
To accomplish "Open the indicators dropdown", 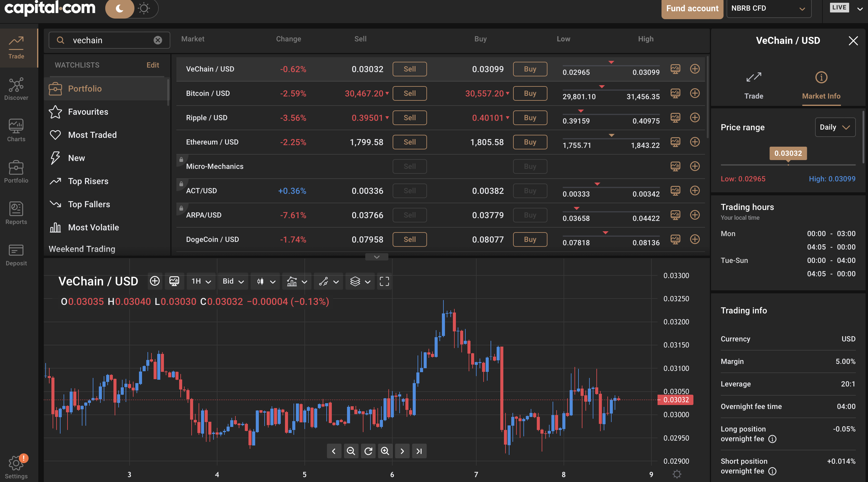I will point(297,281).
